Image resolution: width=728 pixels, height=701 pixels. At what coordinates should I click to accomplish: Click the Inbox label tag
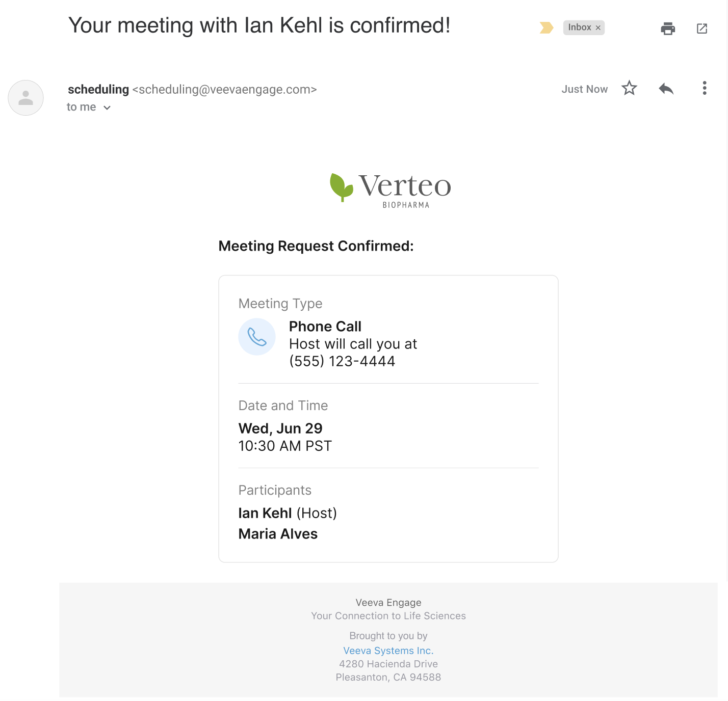580,28
